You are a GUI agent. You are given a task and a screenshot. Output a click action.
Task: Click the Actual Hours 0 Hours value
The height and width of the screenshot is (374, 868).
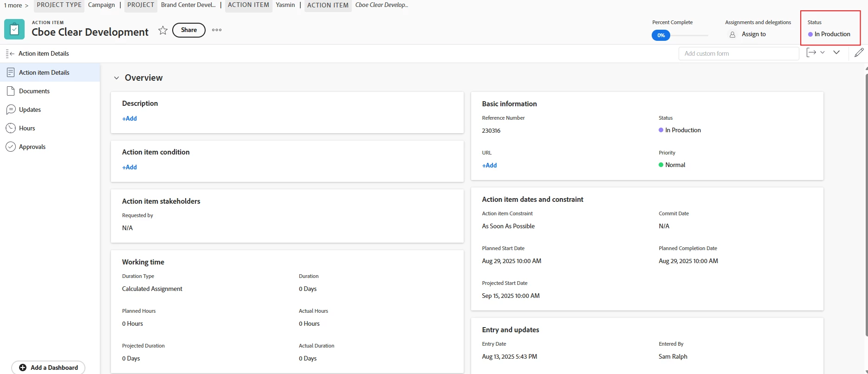click(309, 324)
